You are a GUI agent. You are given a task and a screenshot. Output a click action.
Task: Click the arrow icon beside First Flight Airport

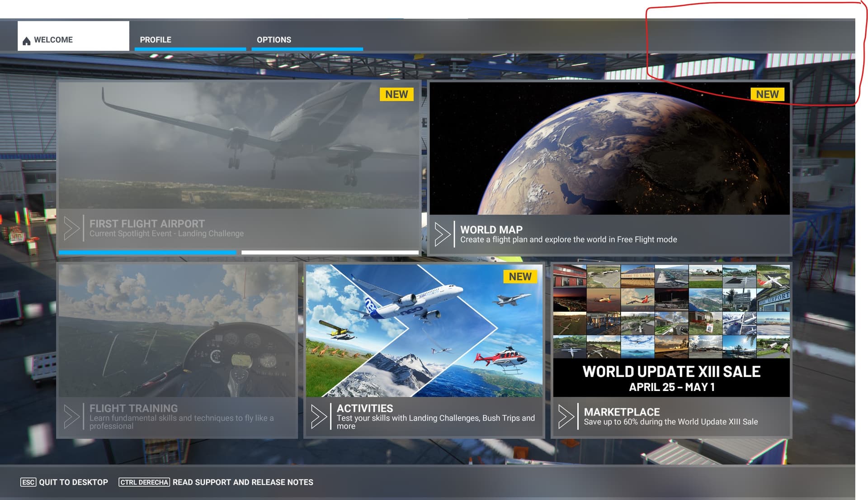72,229
